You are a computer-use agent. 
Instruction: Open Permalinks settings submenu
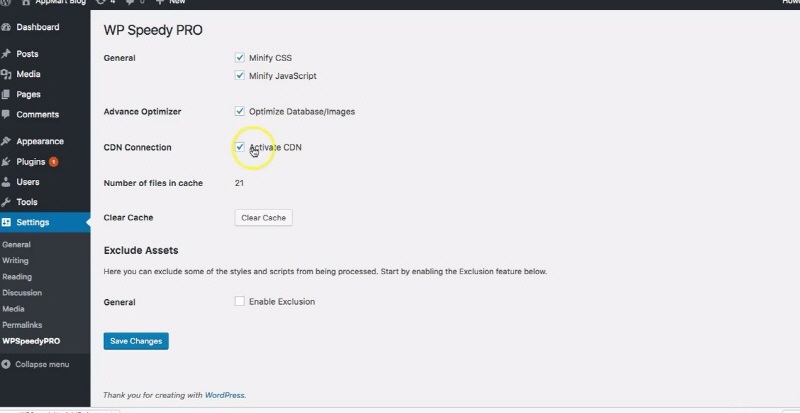tap(22, 325)
